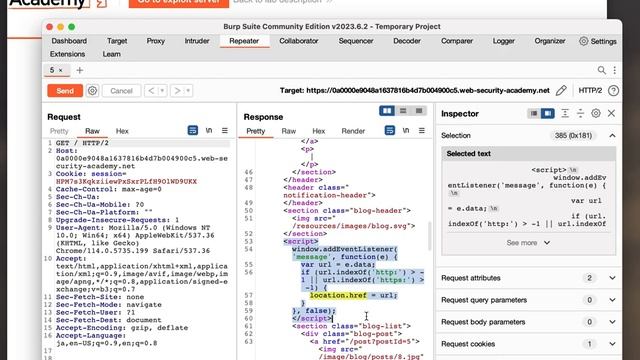The image size is (640, 360).
Task: Open the Logger tab
Action: tap(503, 41)
